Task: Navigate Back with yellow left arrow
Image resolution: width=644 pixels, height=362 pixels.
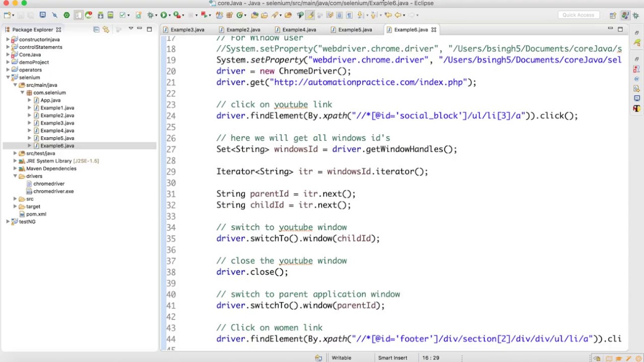Action: [x=398, y=15]
